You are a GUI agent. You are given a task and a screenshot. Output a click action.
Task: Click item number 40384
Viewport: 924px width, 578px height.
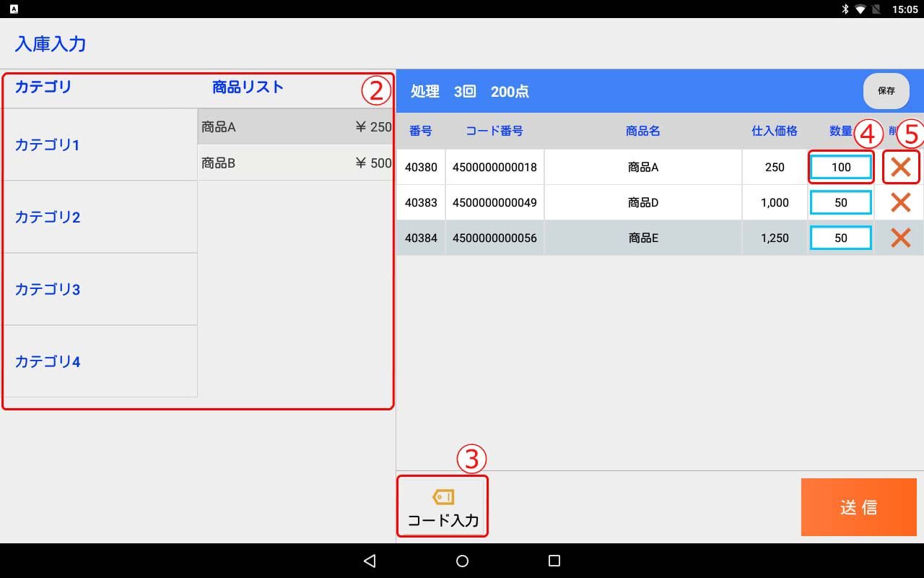(x=421, y=238)
